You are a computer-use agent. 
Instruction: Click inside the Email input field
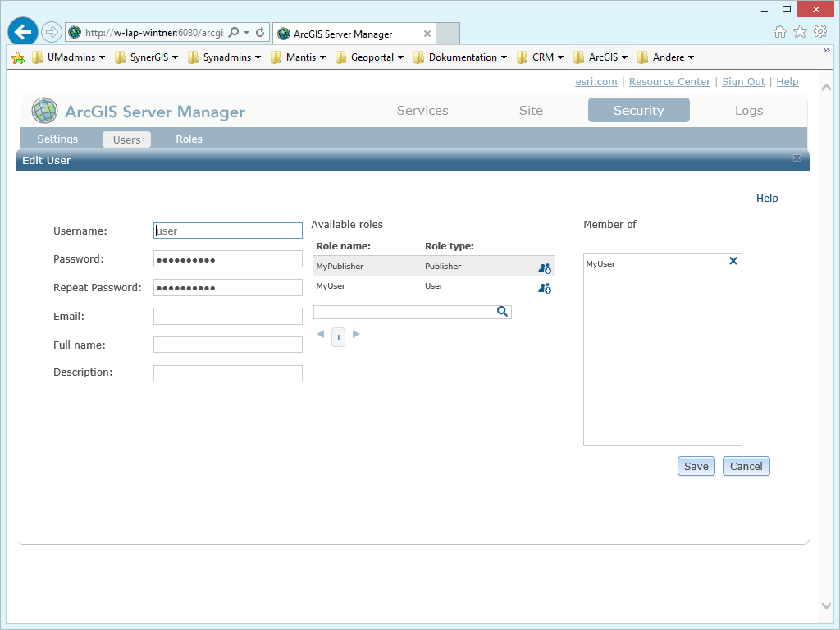click(x=227, y=316)
